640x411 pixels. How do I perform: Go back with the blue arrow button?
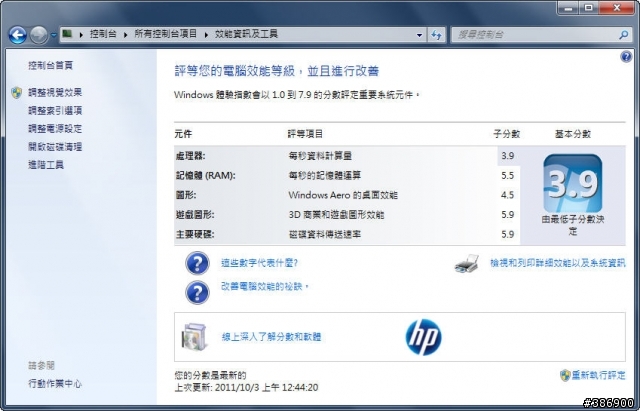pos(18,35)
